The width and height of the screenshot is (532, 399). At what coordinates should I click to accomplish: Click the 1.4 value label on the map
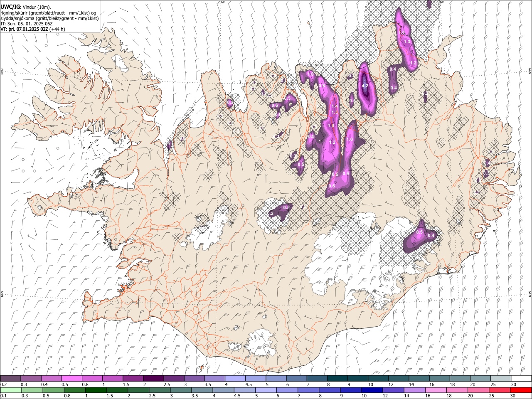[335, 107]
